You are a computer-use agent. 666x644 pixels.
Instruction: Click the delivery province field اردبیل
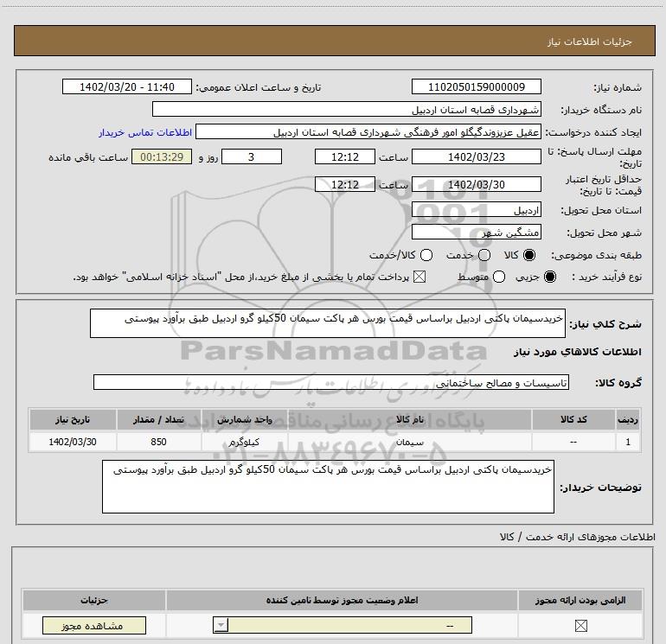(476, 209)
